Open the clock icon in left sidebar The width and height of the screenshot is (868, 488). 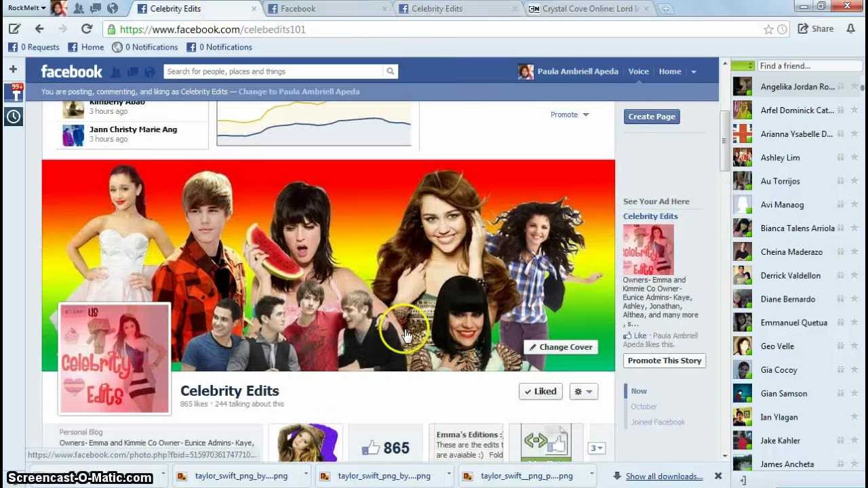[x=14, y=117]
